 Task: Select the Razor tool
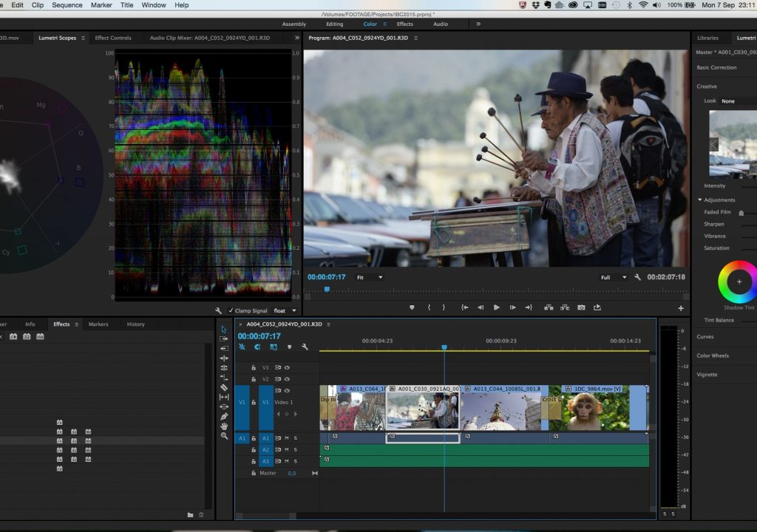click(x=223, y=387)
